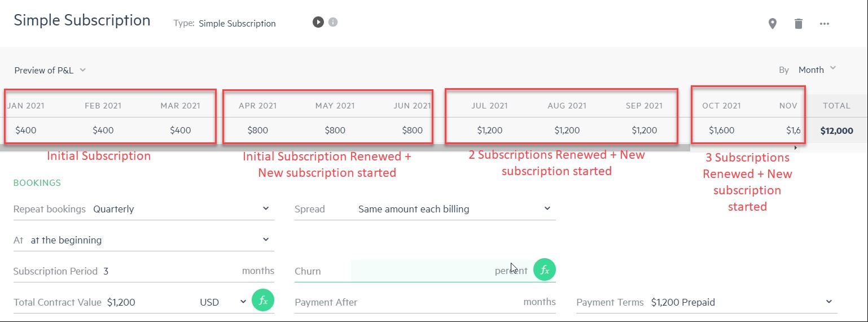Image resolution: width=868 pixels, height=322 pixels.
Task: Click the play button beside Simple Subscription type
Action: [318, 23]
